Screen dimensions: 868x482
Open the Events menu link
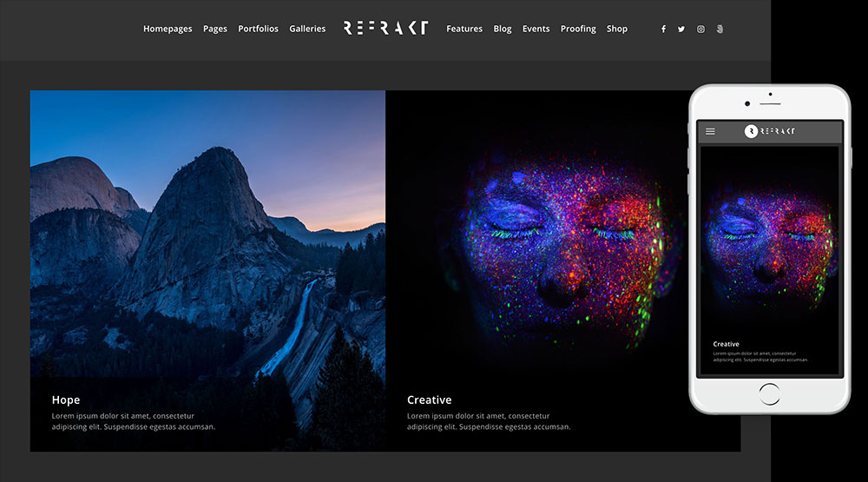pyautogui.click(x=536, y=29)
